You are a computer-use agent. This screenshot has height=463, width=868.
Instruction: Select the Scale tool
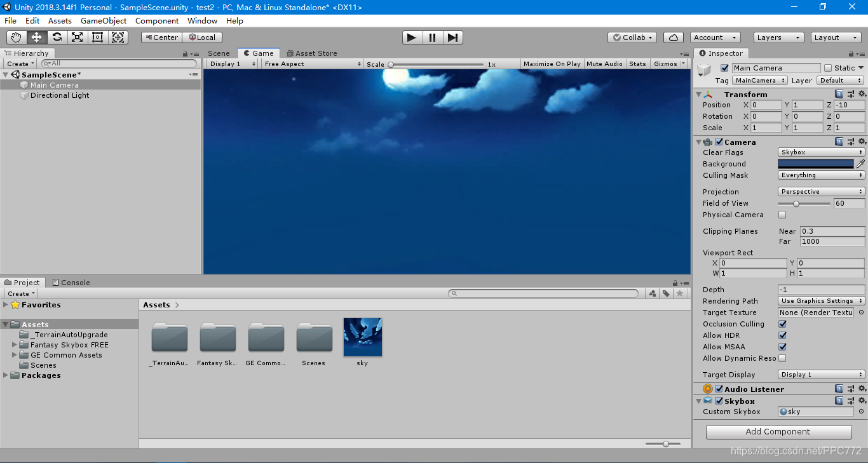[78, 37]
